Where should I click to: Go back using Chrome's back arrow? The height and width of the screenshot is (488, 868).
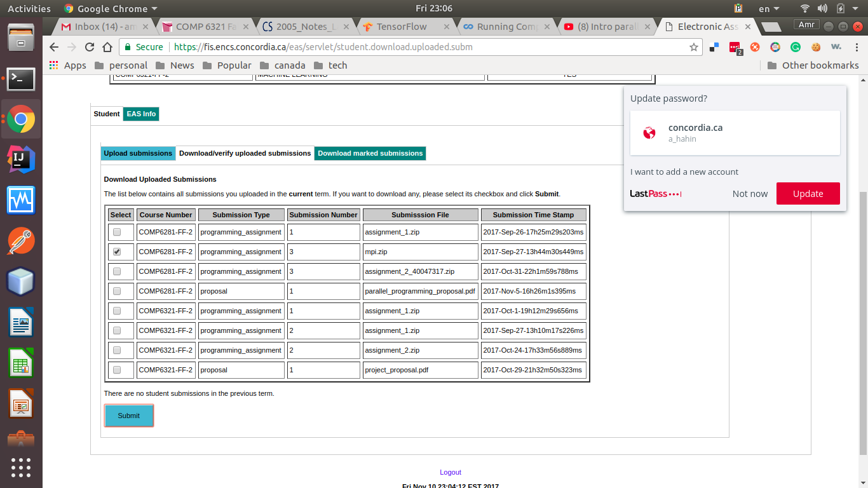pos(54,47)
